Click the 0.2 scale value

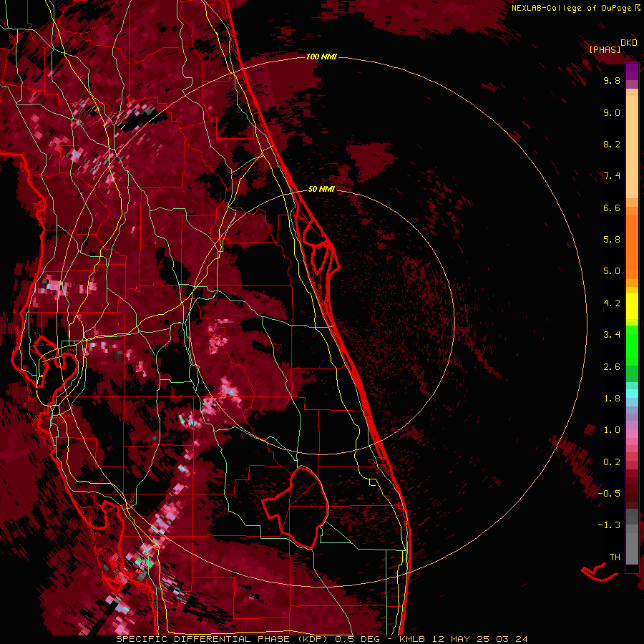tap(612, 462)
